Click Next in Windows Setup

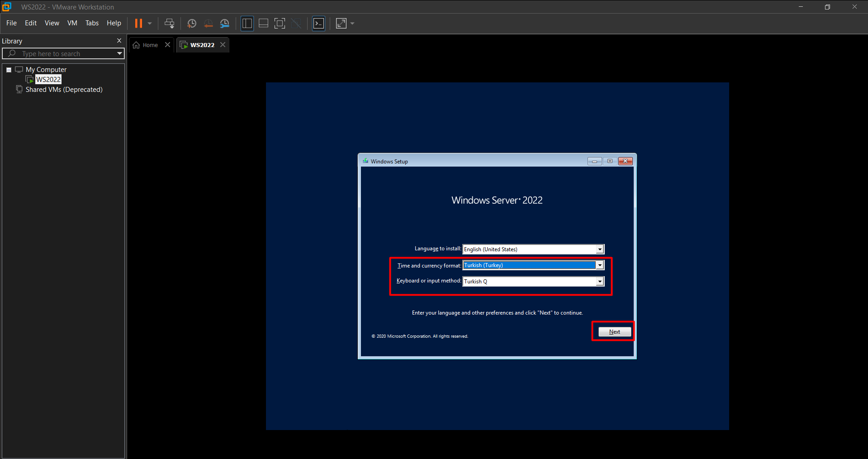coord(615,332)
